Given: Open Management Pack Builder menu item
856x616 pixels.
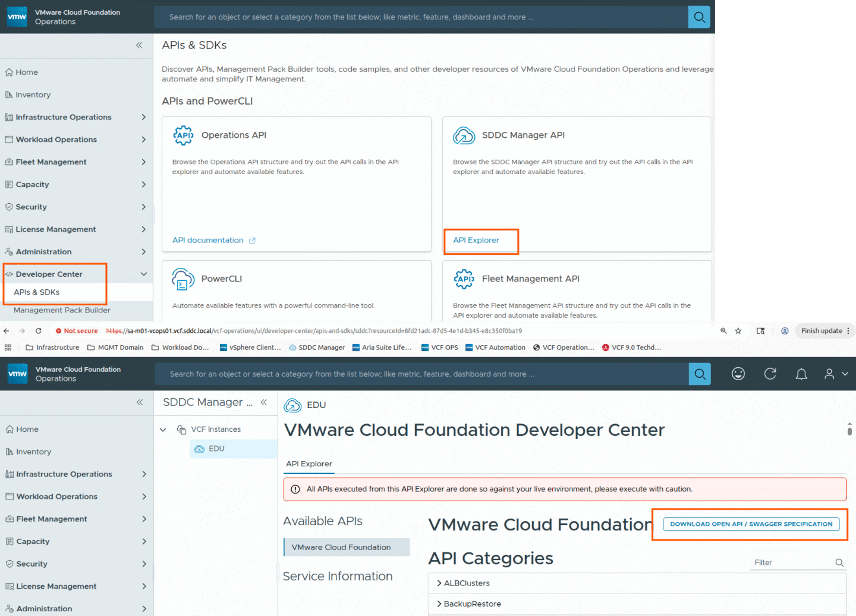Looking at the screenshot, I should coord(62,310).
